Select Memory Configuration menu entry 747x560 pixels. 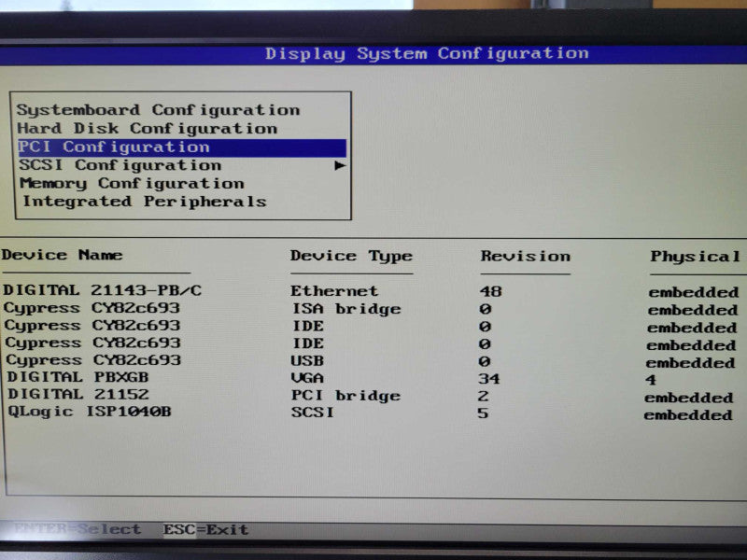[132, 183]
